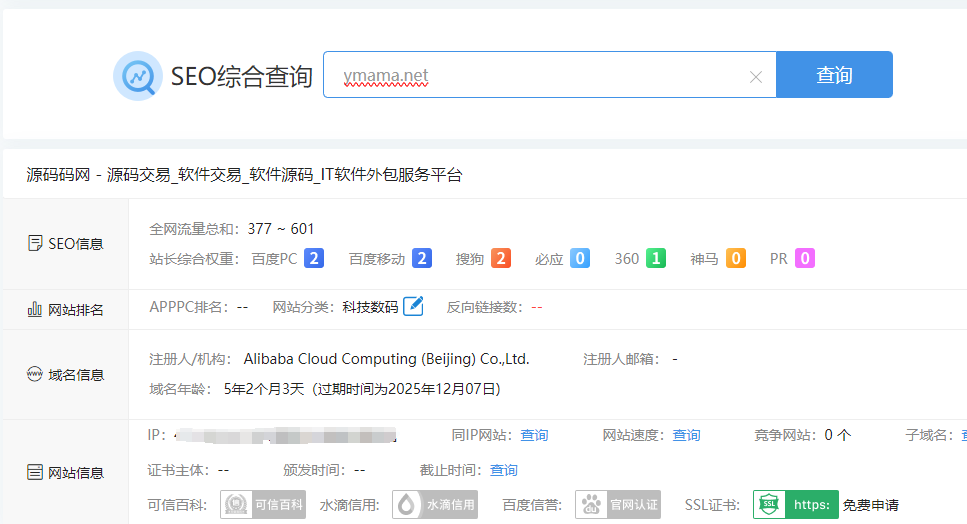Image resolution: width=967 pixels, height=524 pixels.
Task: Clear the search box with the X icon
Action: coord(755,76)
